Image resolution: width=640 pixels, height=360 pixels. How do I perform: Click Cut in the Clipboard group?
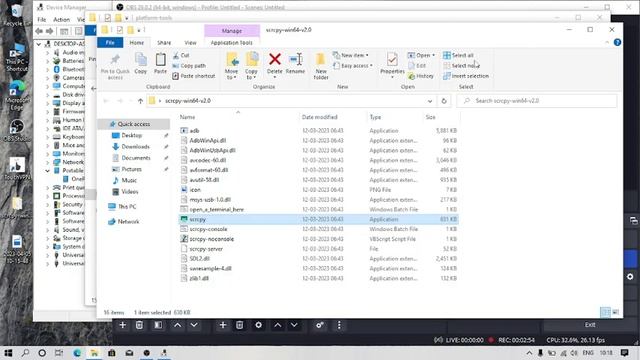point(181,55)
